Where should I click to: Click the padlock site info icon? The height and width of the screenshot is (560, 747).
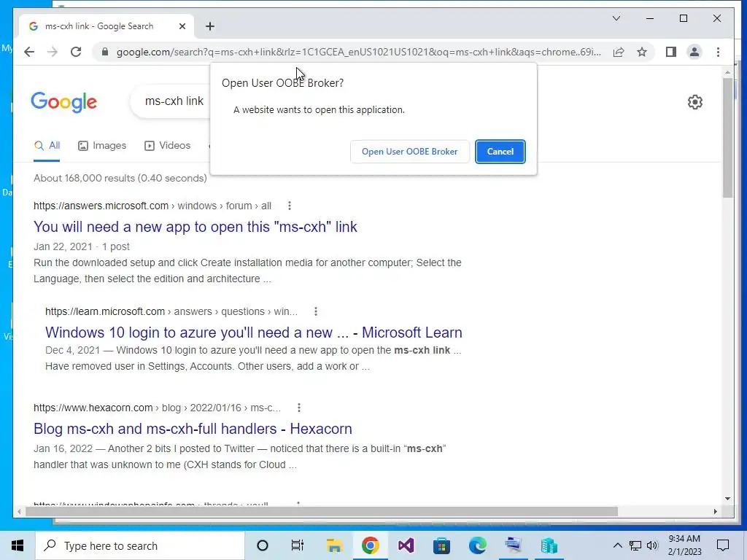pos(105,52)
